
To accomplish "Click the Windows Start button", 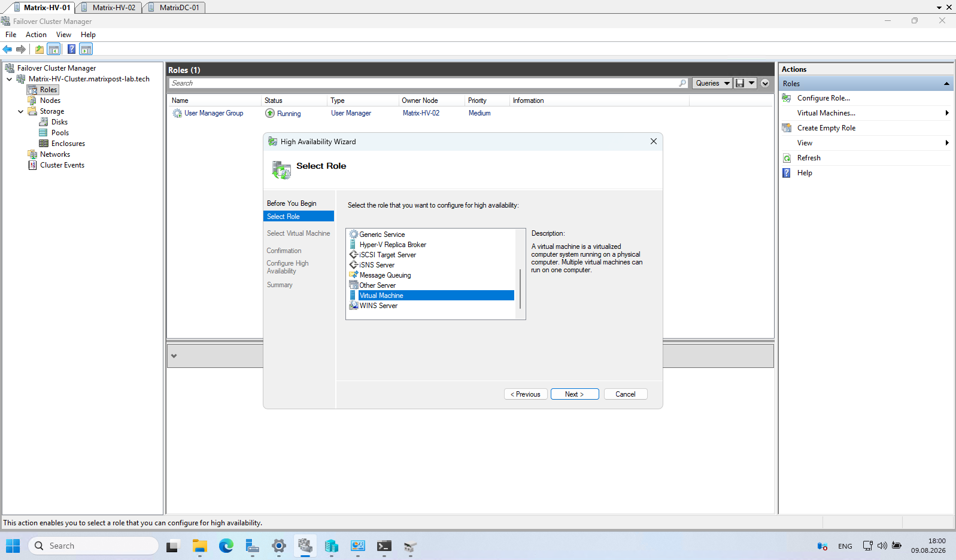I will click(x=13, y=546).
